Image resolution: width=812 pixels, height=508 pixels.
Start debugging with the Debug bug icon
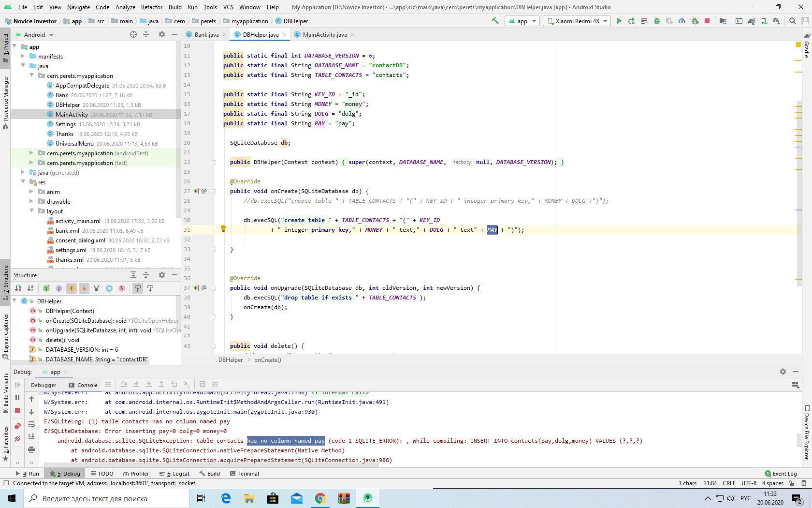coord(656,21)
